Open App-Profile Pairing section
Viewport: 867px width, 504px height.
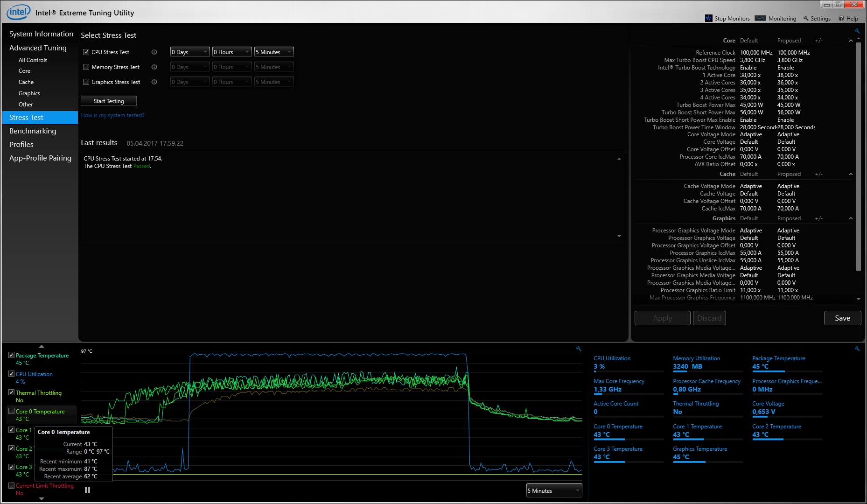(x=40, y=158)
